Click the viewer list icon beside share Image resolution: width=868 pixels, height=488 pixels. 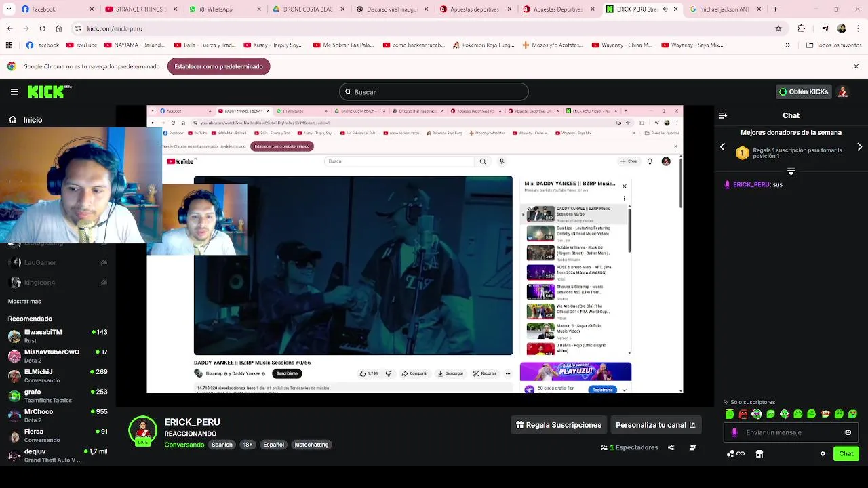[x=692, y=447]
